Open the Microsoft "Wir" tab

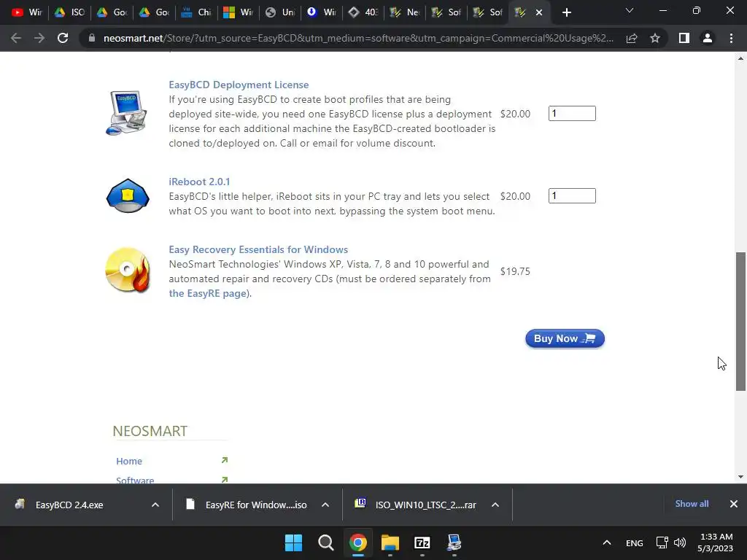click(238, 12)
